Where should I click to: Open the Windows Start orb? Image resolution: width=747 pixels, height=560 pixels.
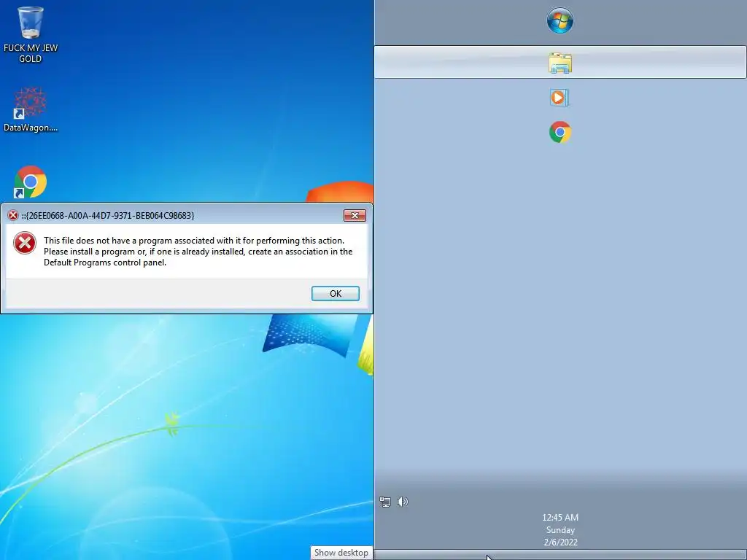[x=560, y=20]
